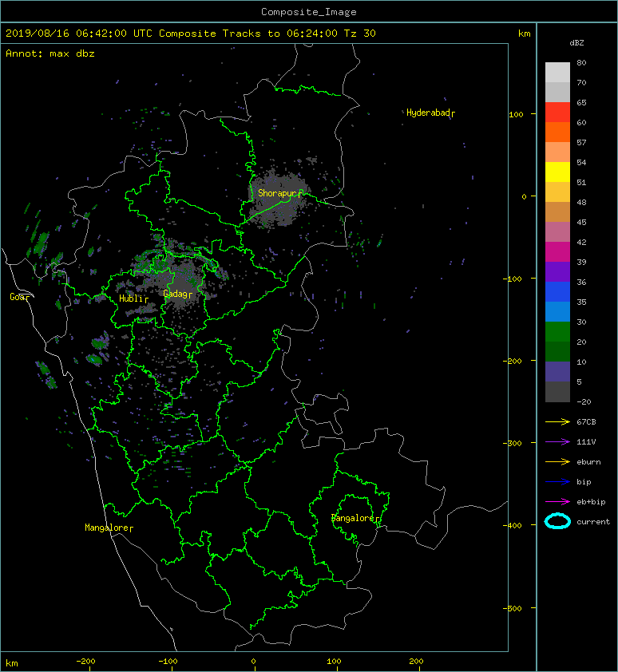Image resolution: width=618 pixels, height=672 pixels.
Task: Click the brown 48 dBZ color swatch
Action: [557, 211]
